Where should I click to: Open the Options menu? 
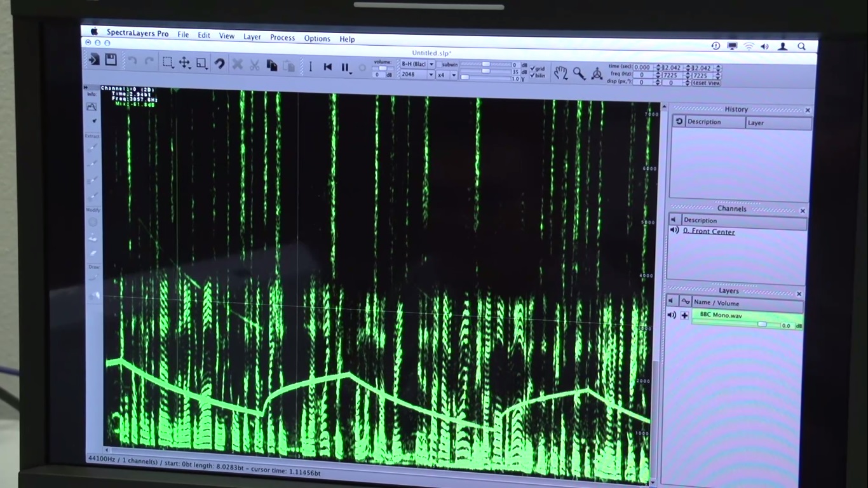317,38
